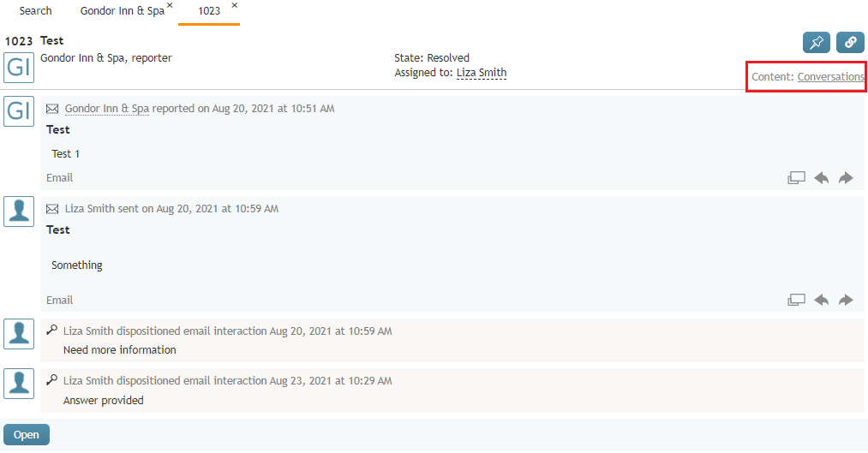Reply to Gondor Inn & Spa's email
868x453 pixels.
pos(822,178)
